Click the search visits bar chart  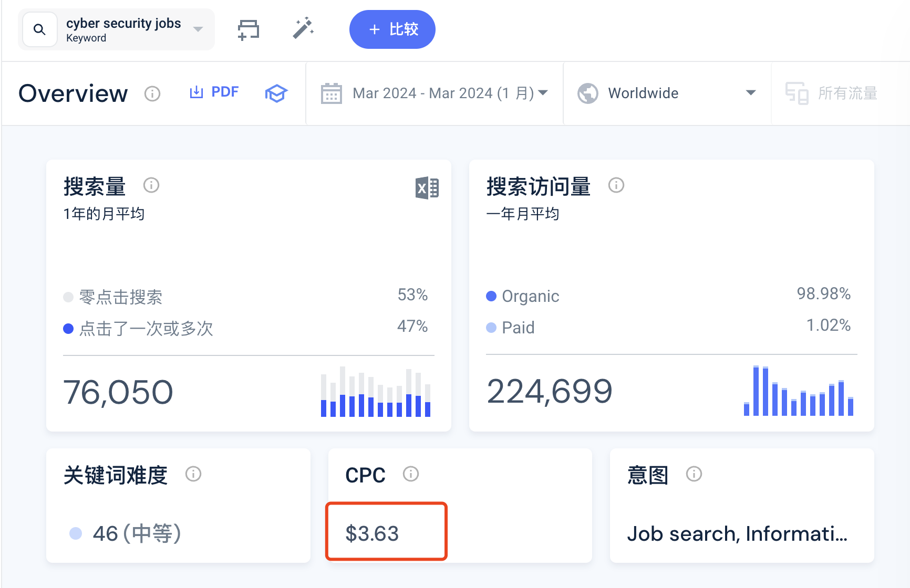point(799,391)
